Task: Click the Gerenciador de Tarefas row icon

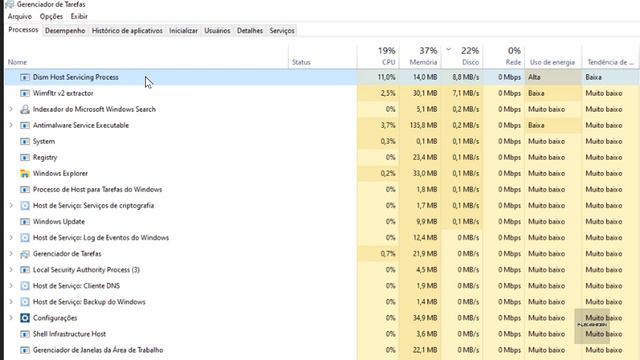Action: [x=25, y=254]
